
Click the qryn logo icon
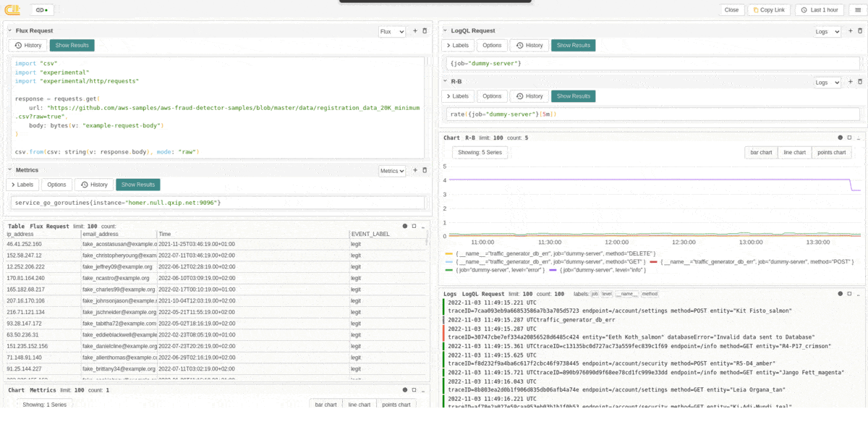tap(12, 9)
